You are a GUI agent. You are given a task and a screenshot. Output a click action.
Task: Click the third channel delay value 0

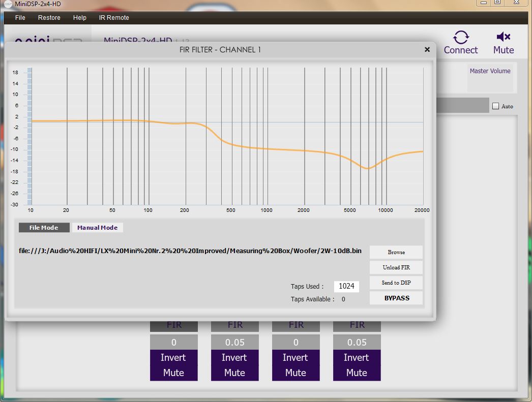click(296, 343)
